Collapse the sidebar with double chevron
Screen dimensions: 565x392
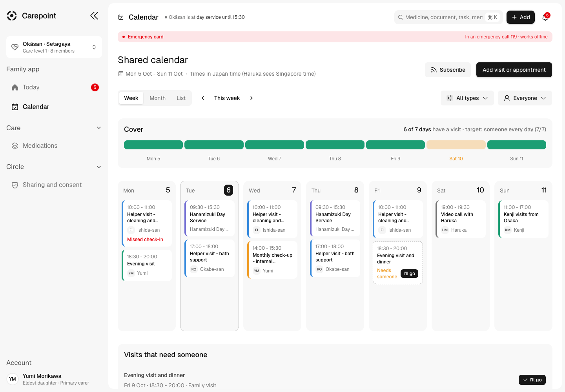click(x=94, y=16)
